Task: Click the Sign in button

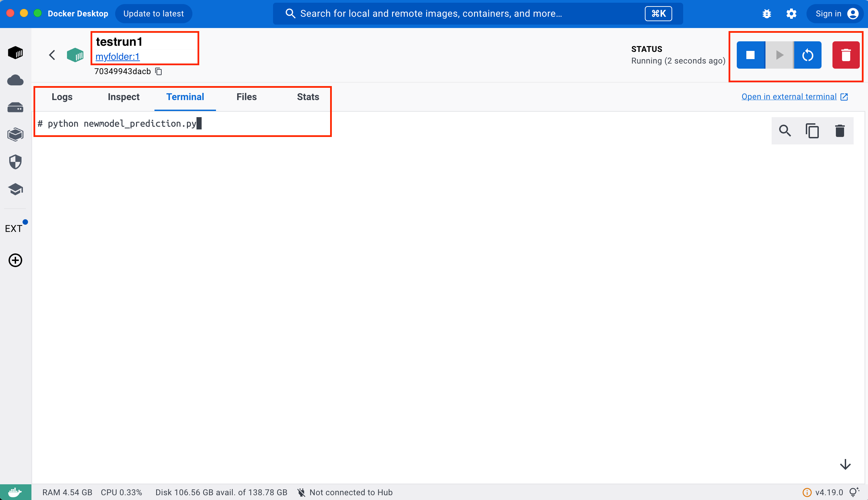Action: pyautogui.click(x=836, y=14)
